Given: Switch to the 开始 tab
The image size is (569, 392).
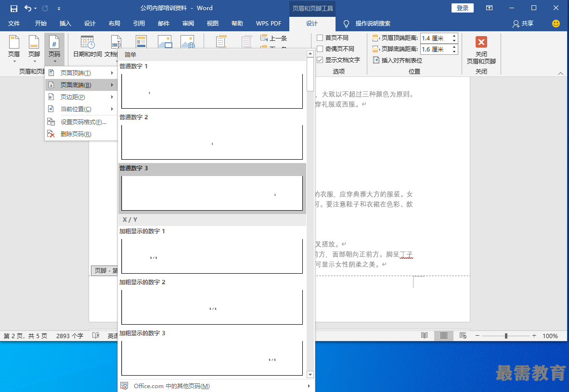Looking at the screenshot, I should 40,24.
